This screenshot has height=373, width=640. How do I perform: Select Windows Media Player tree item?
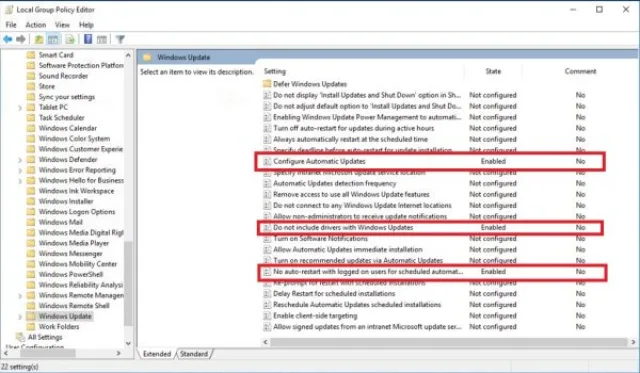tap(74, 243)
